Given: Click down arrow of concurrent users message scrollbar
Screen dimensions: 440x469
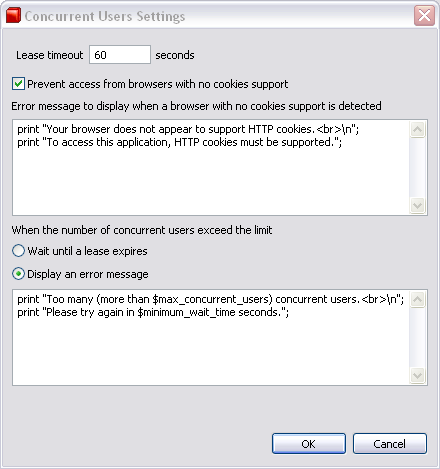Looking at the screenshot, I should point(418,376).
